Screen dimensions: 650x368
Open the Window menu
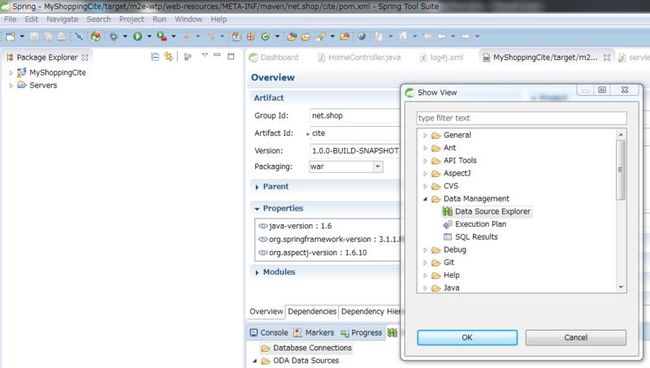click(188, 19)
